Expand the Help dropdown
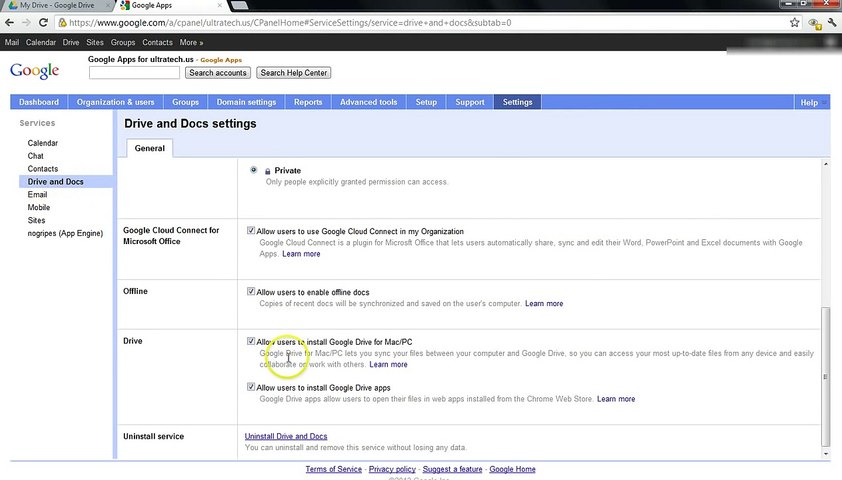The width and height of the screenshot is (842, 480). click(x=812, y=102)
